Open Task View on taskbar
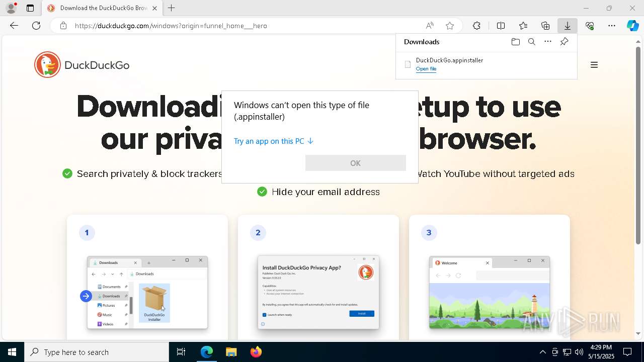 pos(181,352)
